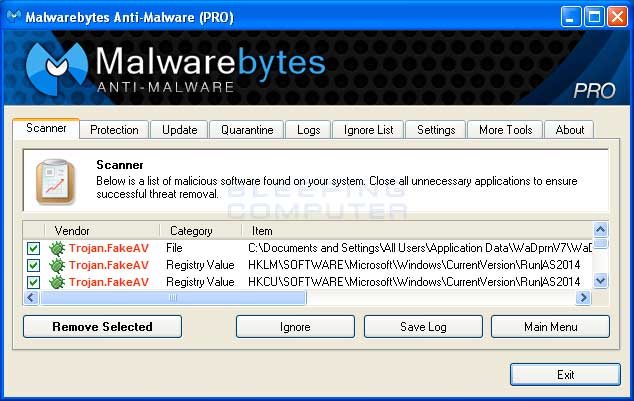634x401 pixels.
Task: Click the 'File' category cell
Action: (174, 248)
